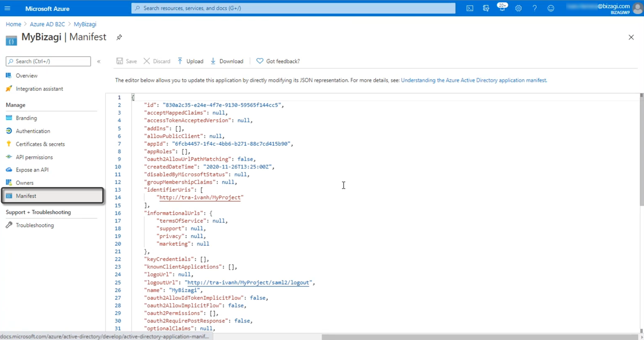The image size is (644, 340).
Task: Click the Got feedback? text button
Action: click(x=283, y=61)
